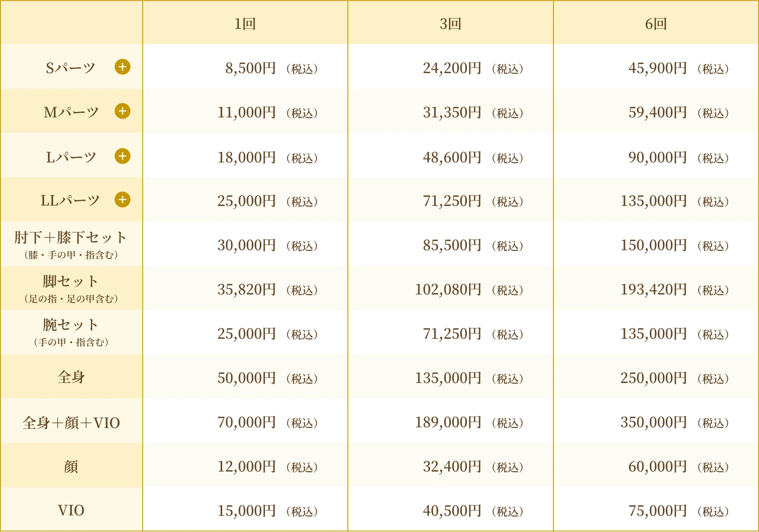Viewport: 759px width, 532px height.
Task: Expand the Mパーツ plus icon
Action: [123, 111]
